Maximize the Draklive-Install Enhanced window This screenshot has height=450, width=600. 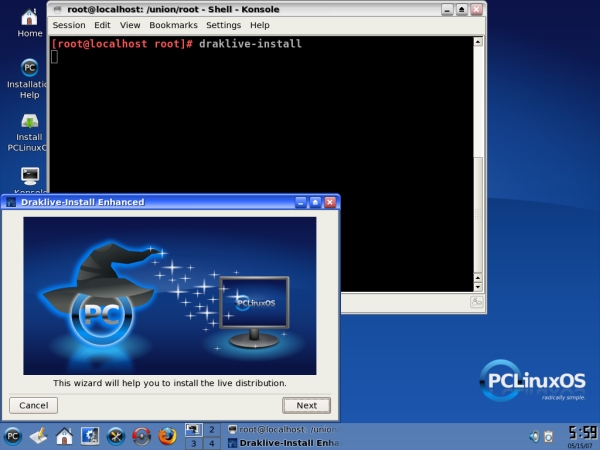tap(315, 202)
